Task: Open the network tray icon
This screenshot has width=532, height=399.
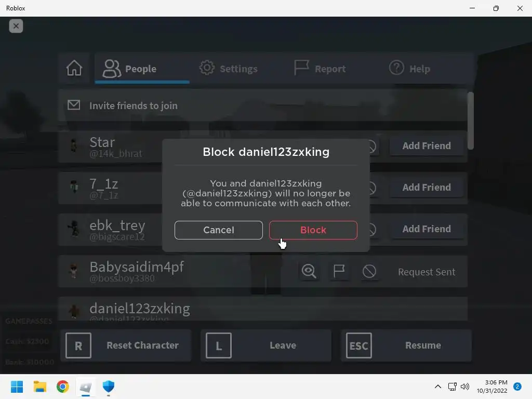Action: 452,387
